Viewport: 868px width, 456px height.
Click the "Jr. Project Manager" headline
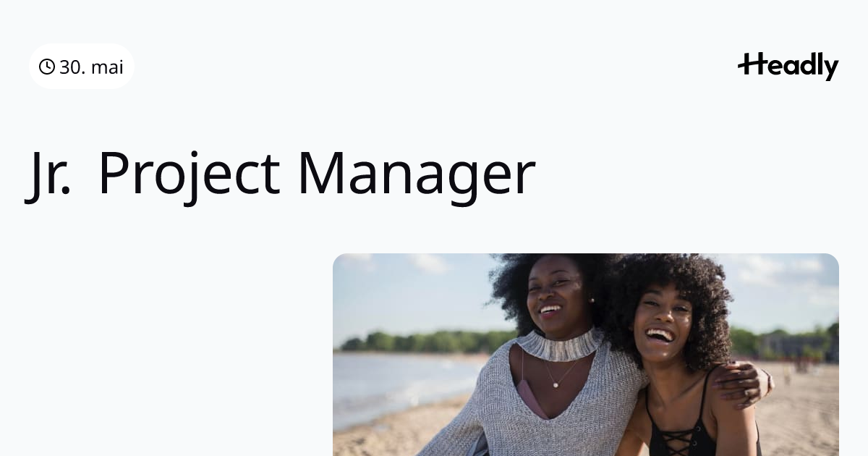tap(281, 174)
